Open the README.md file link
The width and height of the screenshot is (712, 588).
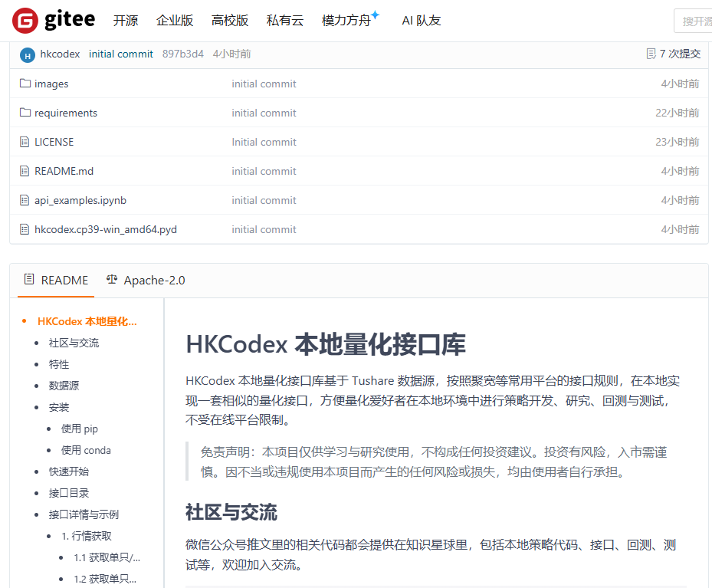(64, 171)
